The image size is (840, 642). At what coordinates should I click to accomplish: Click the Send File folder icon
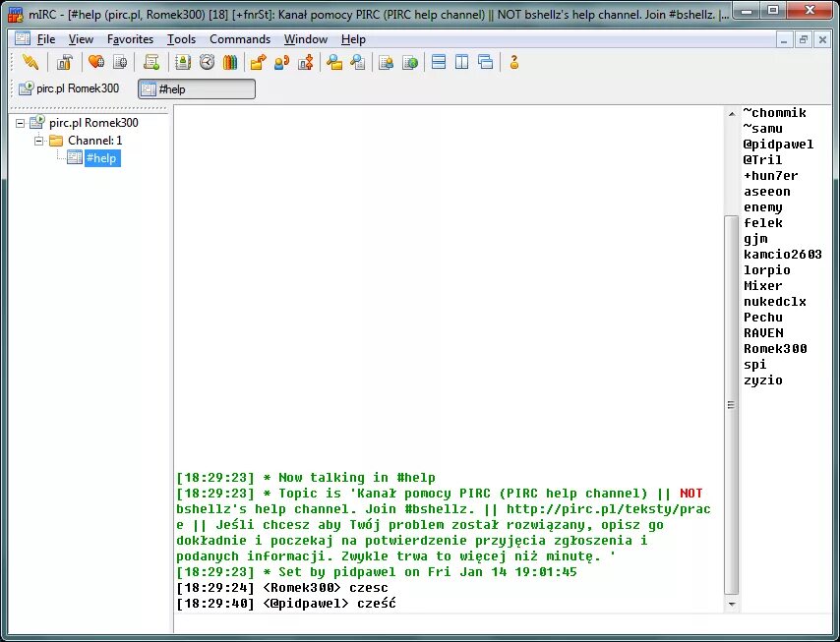259,63
